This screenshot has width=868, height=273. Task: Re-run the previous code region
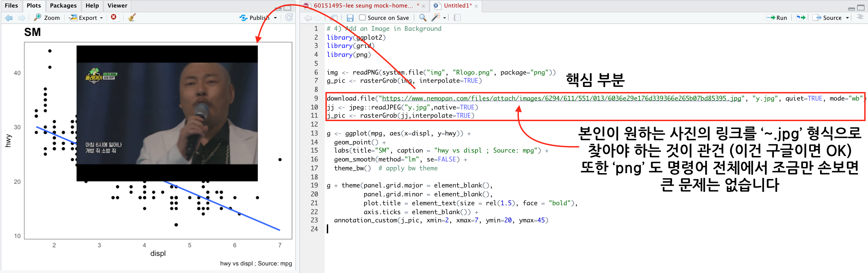801,17
